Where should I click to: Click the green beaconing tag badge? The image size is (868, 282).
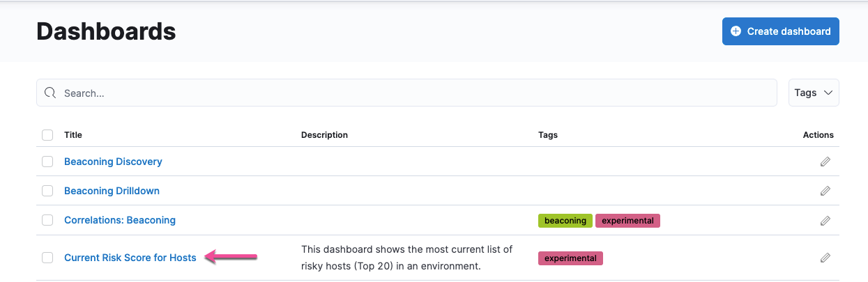[565, 221]
